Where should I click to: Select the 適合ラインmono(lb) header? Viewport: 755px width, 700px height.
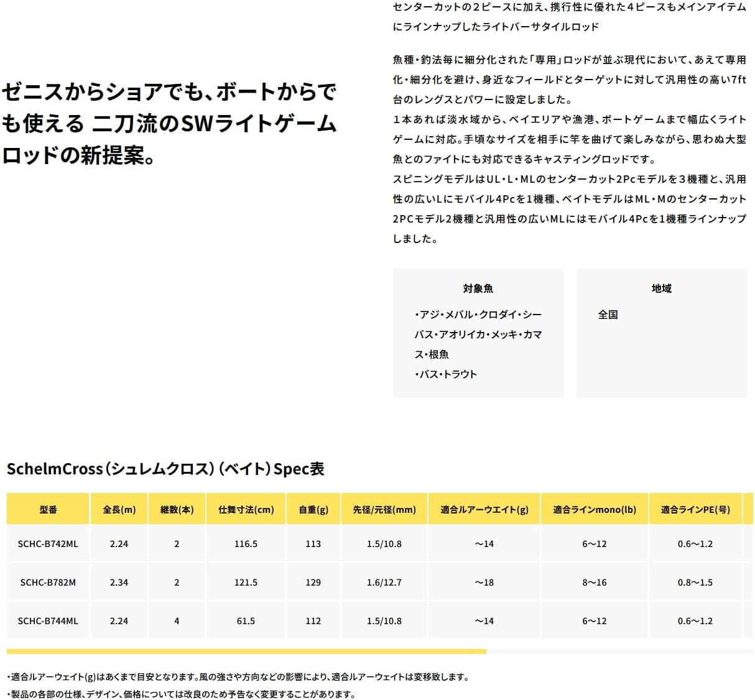tap(594, 509)
